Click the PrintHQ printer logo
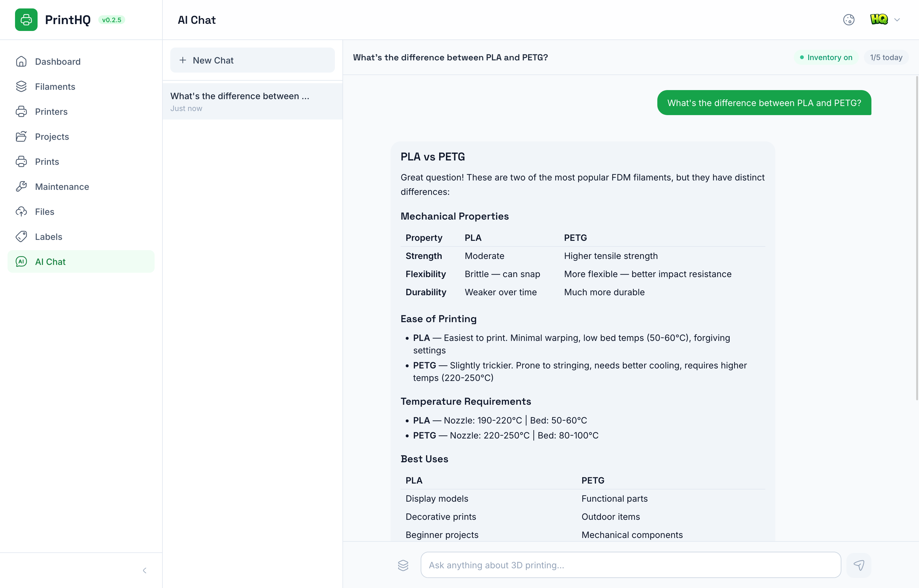 point(26,19)
